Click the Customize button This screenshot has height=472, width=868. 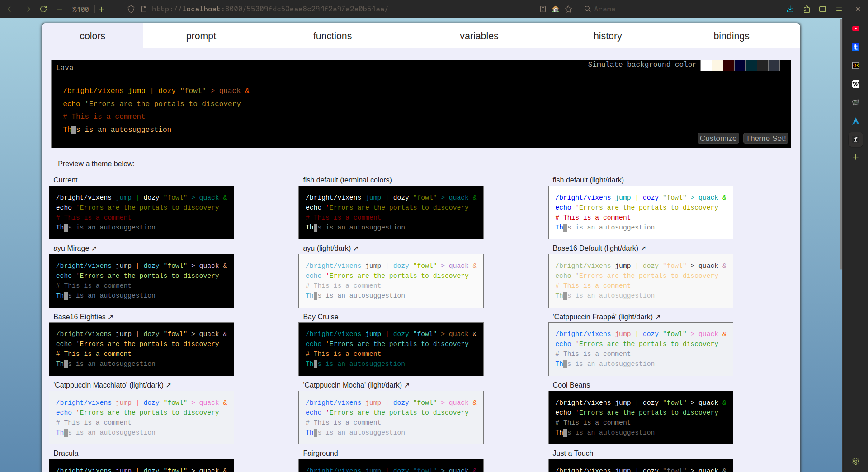[718, 138]
